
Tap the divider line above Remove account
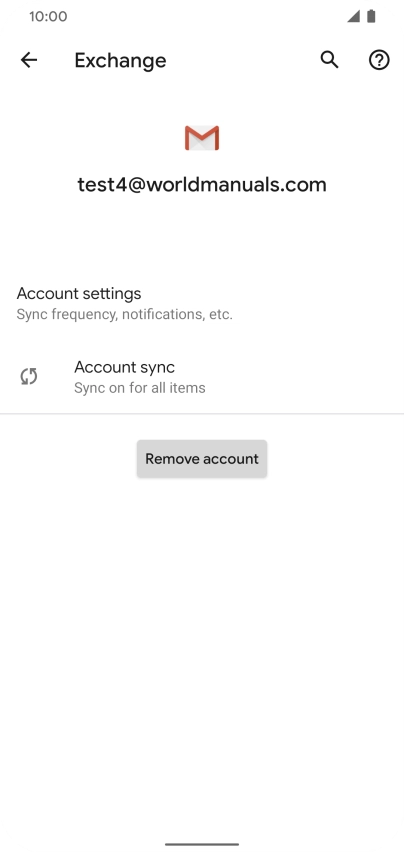[x=202, y=414]
